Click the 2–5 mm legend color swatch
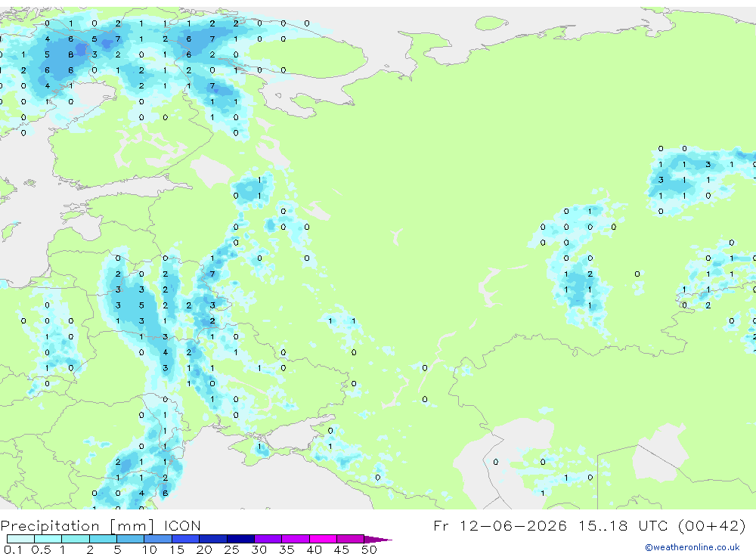 pyautogui.click(x=103, y=539)
